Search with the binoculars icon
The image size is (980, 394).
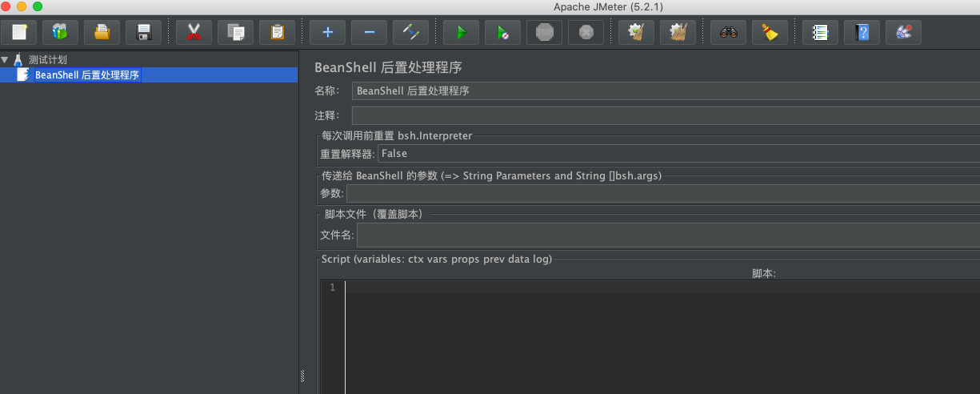pyautogui.click(x=728, y=32)
